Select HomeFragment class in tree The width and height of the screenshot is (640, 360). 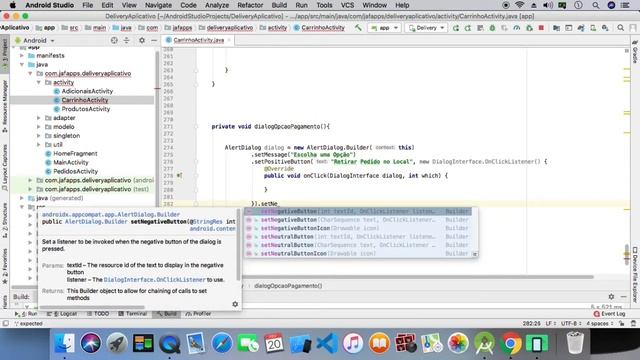(75, 153)
